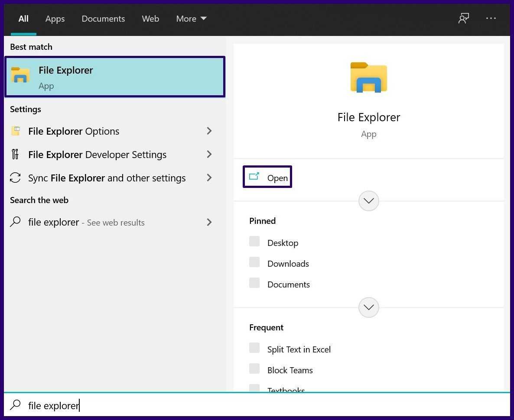Click the feedback icon in the top bar
514x420 pixels.
464,19
